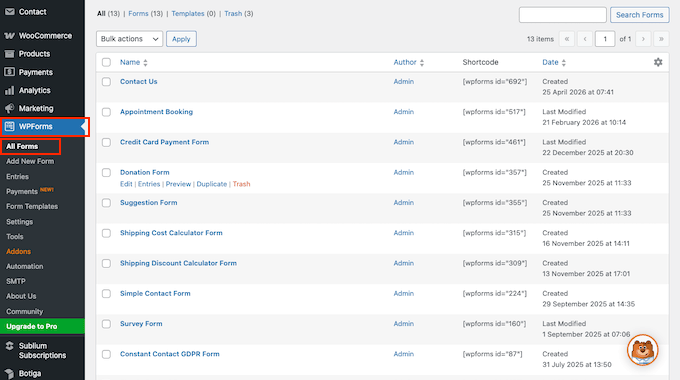Open All Forms submenu item
Image resolution: width=680 pixels, height=380 pixels.
(x=22, y=146)
